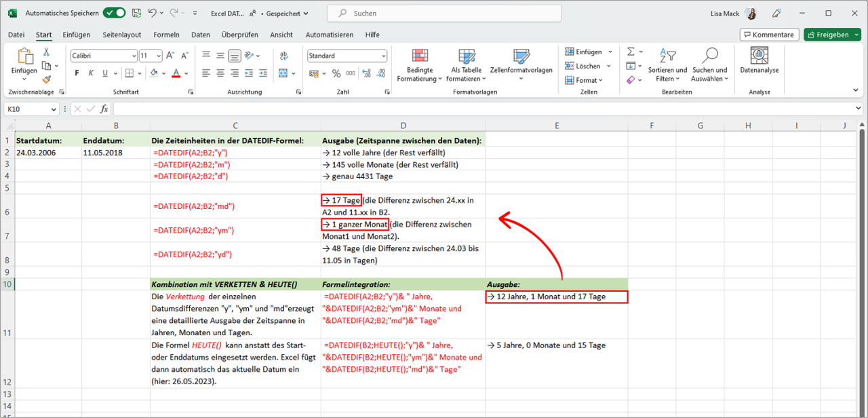Screen dimensions: 868x418
Task: Open the Überprüfen ribbon tab
Action: click(x=239, y=35)
